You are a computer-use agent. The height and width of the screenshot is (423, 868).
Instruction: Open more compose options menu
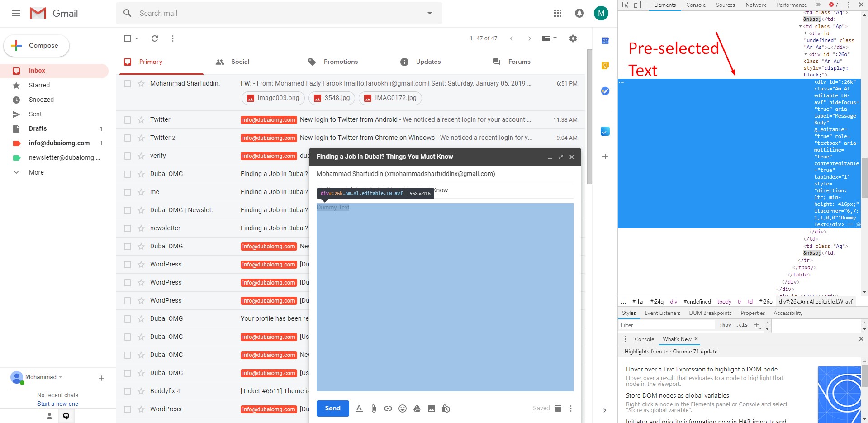pyautogui.click(x=571, y=409)
